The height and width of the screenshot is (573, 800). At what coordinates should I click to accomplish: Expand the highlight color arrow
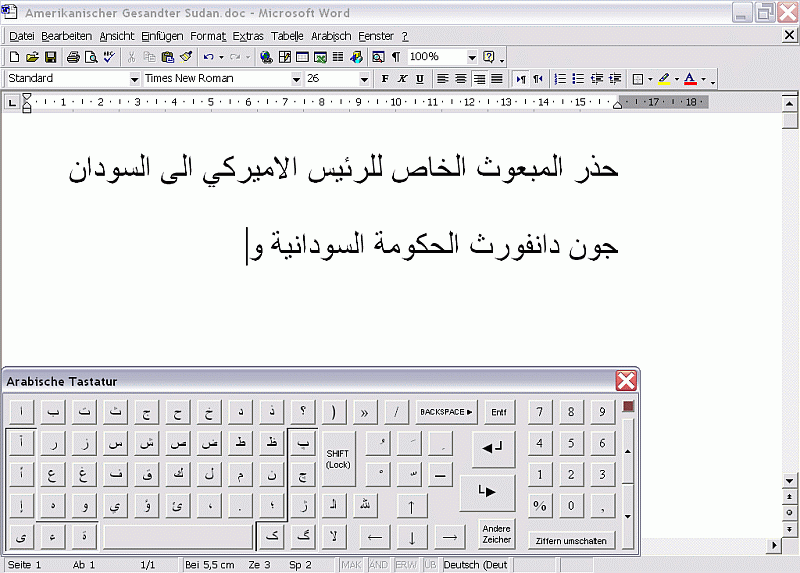coord(677,79)
